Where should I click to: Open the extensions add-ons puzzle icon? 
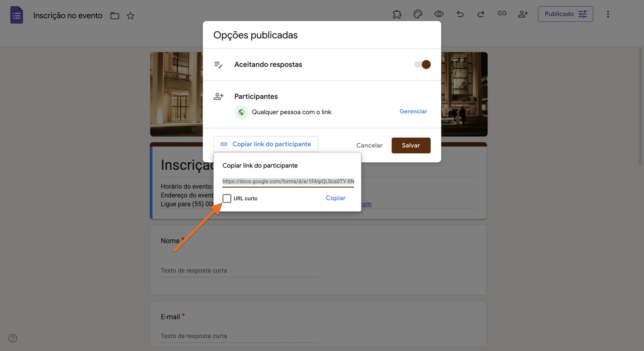coord(397,14)
